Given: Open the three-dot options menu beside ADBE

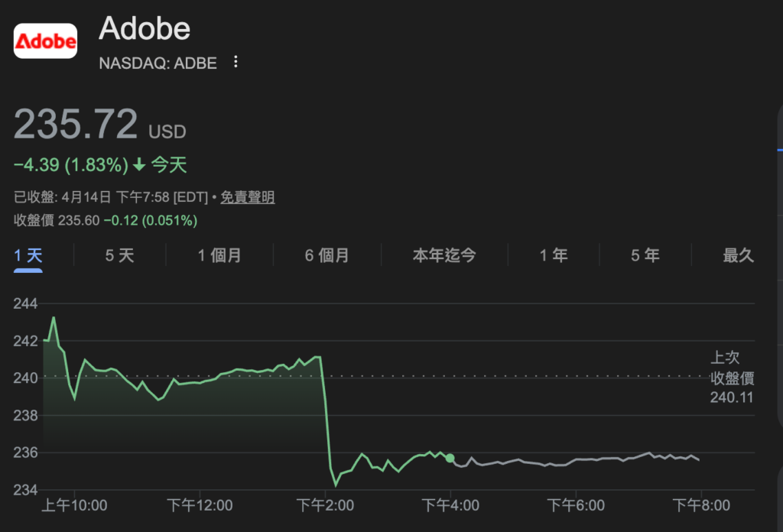Looking at the screenshot, I should pyautogui.click(x=236, y=62).
